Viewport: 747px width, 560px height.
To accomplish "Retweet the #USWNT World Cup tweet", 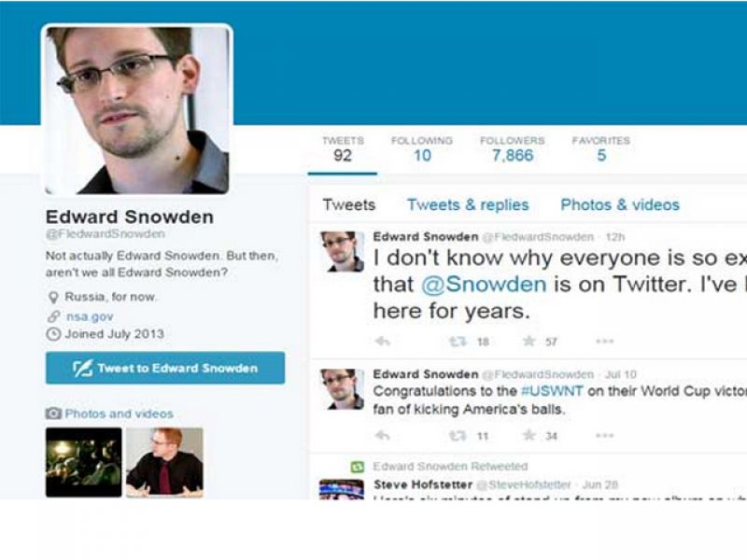I will (x=458, y=436).
